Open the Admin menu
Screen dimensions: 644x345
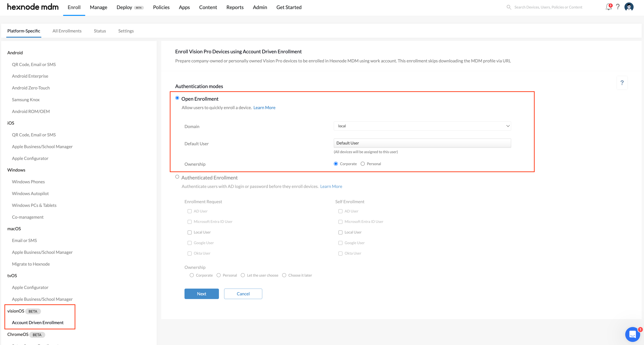tap(260, 7)
